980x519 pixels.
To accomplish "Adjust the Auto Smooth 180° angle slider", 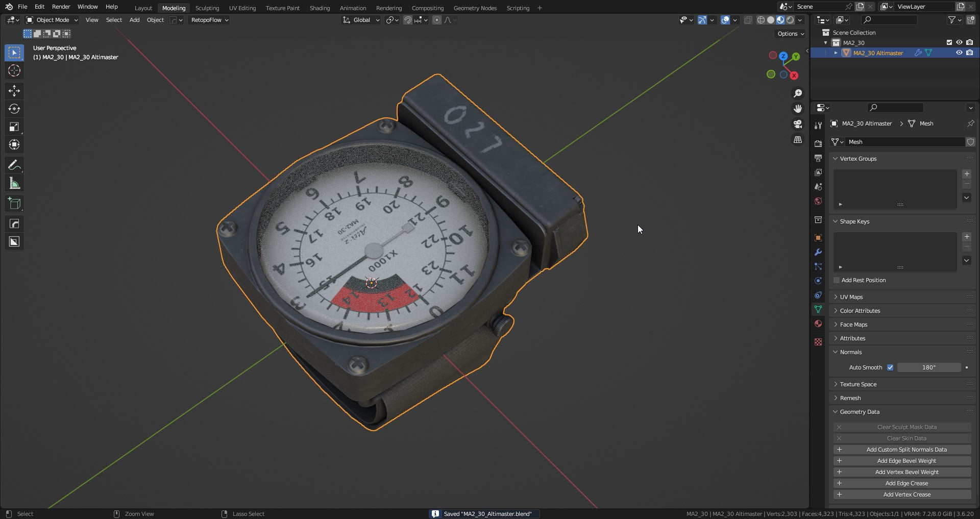I will coord(928,367).
